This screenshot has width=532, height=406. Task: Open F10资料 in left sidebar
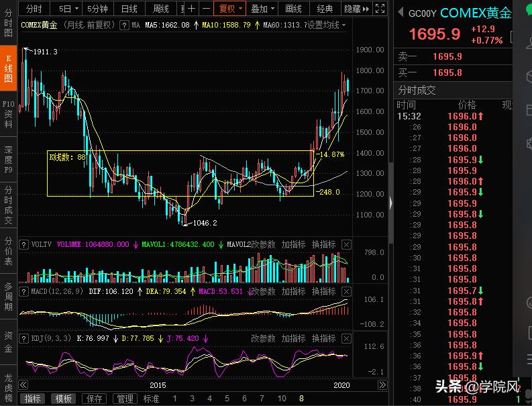point(8,114)
